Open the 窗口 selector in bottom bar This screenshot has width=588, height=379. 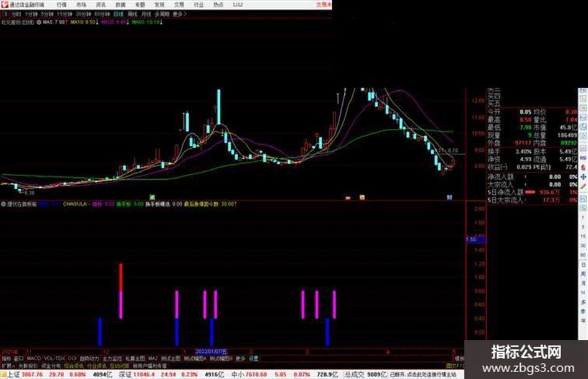click(19, 358)
